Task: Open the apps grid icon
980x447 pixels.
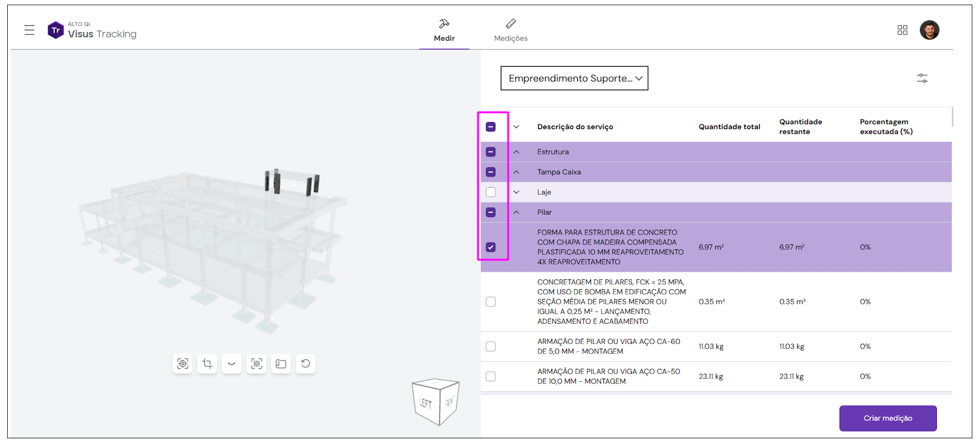Action: pyautogui.click(x=902, y=30)
